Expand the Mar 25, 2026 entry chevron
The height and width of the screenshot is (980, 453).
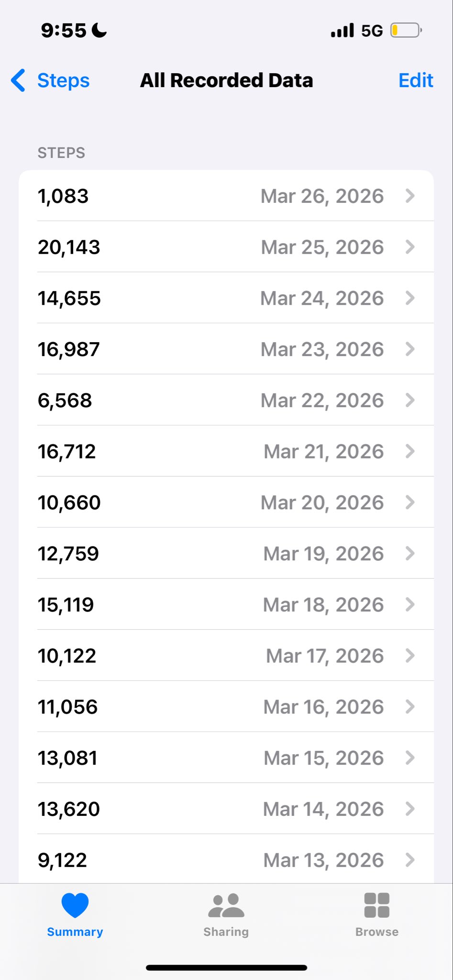point(410,247)
